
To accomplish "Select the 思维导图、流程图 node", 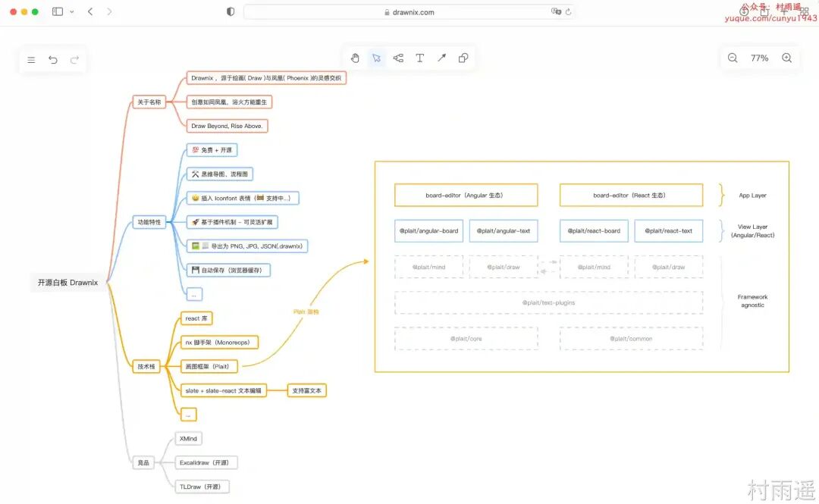I will point(220,174).
